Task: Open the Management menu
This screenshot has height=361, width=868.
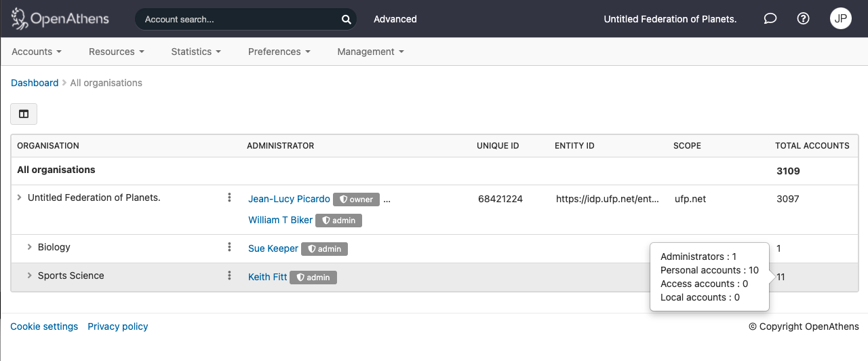Action: pos(370,52)
